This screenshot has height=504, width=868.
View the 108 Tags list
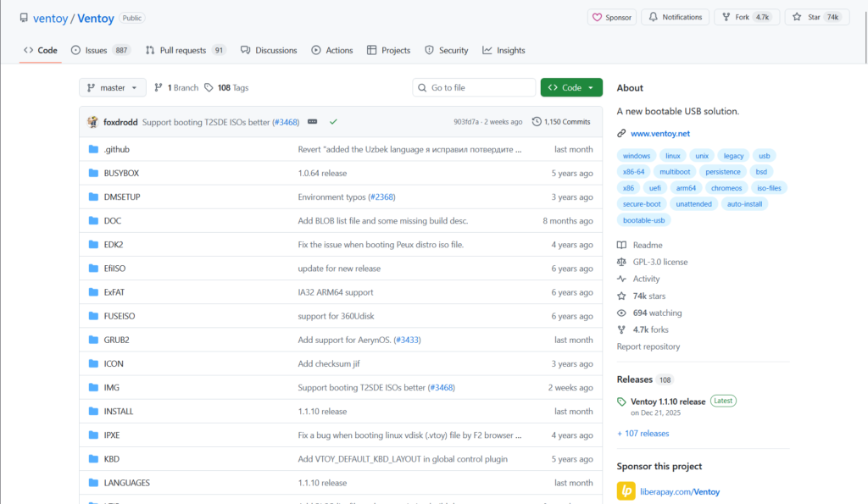pyautogui.click(x=226, y=87)
